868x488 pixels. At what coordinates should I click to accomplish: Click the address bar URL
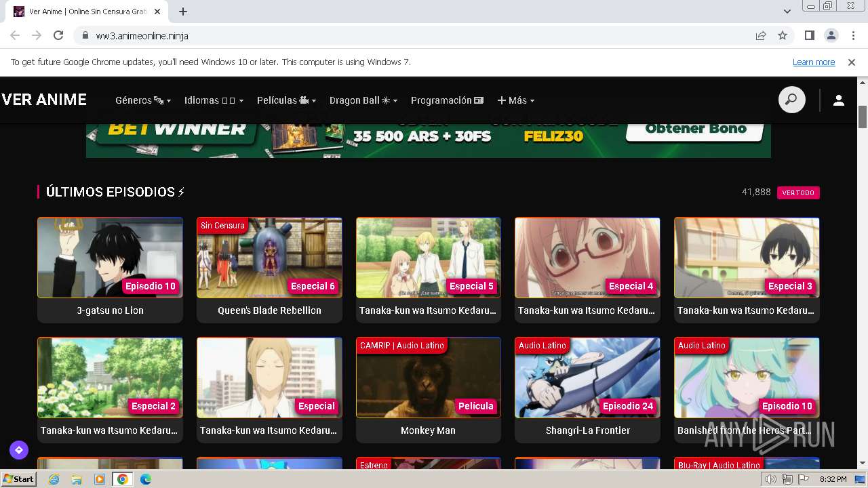pyautogui.click(x=142, y=36)
